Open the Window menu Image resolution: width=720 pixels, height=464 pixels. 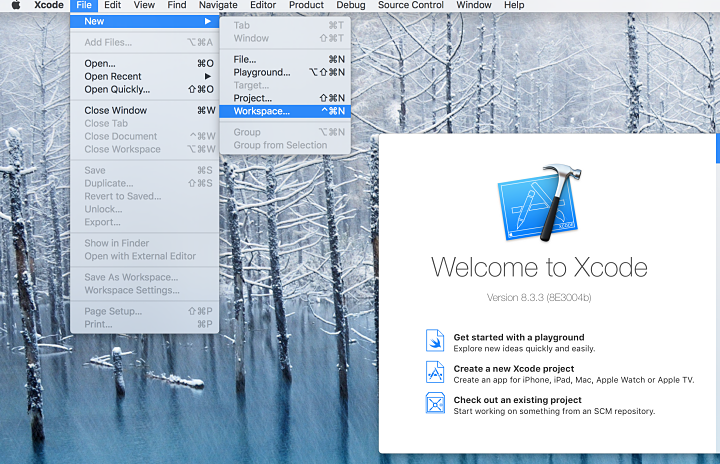(473, 5)
